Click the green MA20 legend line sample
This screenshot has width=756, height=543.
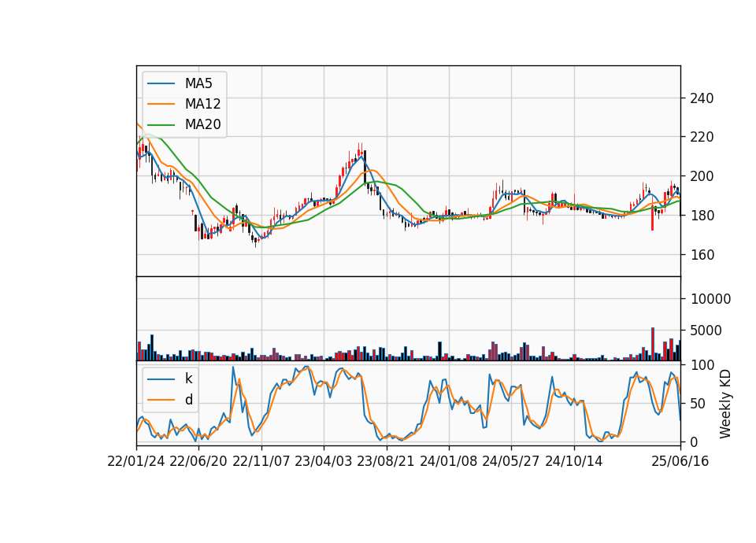pos(161,125)
